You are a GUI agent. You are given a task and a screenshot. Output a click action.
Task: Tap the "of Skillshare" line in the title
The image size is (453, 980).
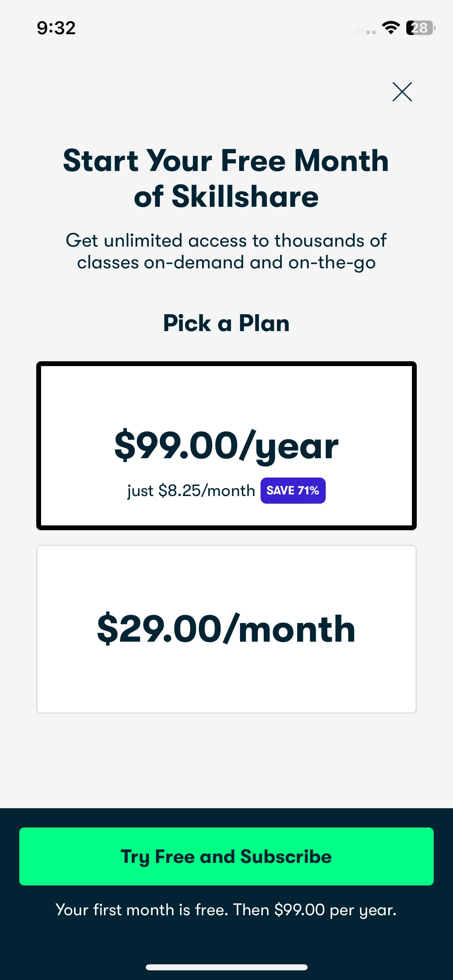point(226,197)
